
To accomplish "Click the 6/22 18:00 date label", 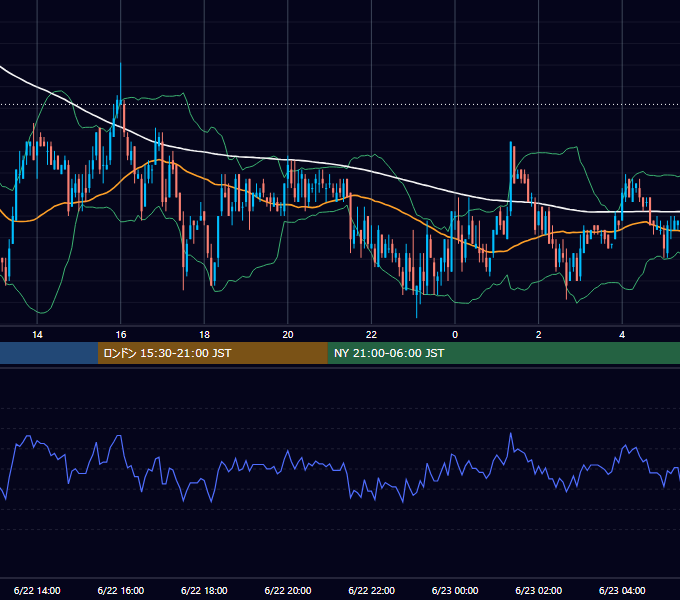I will [204, 590].
